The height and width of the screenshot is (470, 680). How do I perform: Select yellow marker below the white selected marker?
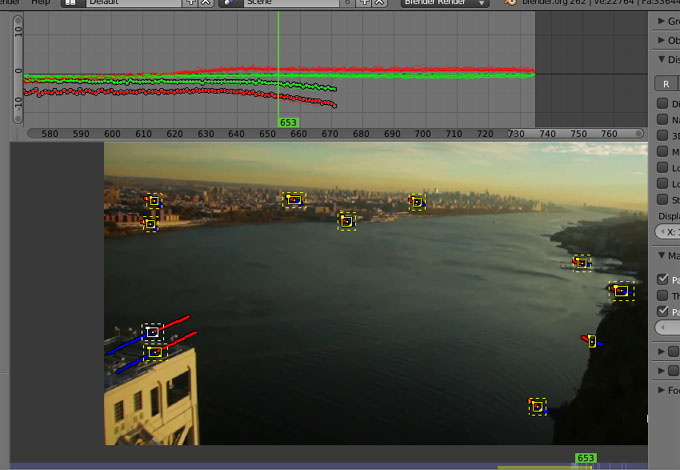point(155,352)
